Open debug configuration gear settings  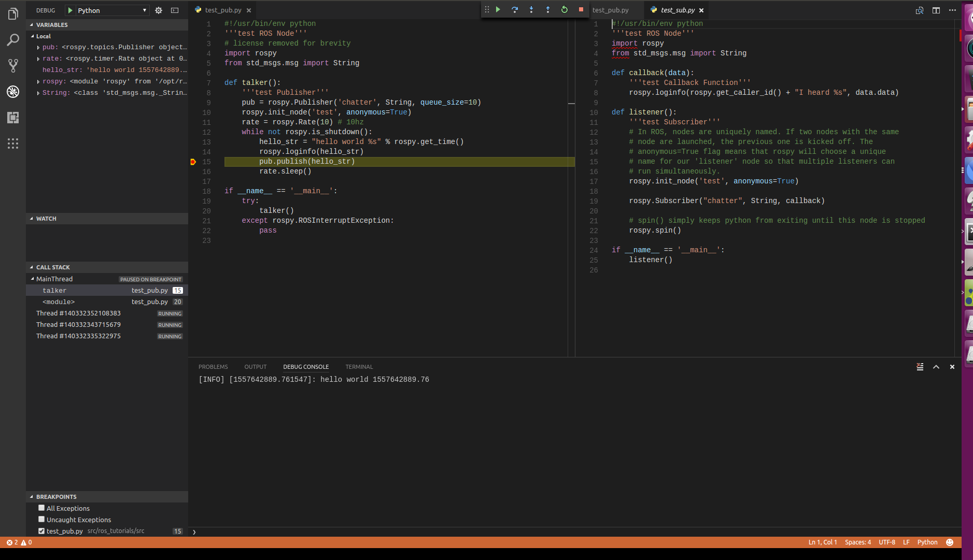159,10
